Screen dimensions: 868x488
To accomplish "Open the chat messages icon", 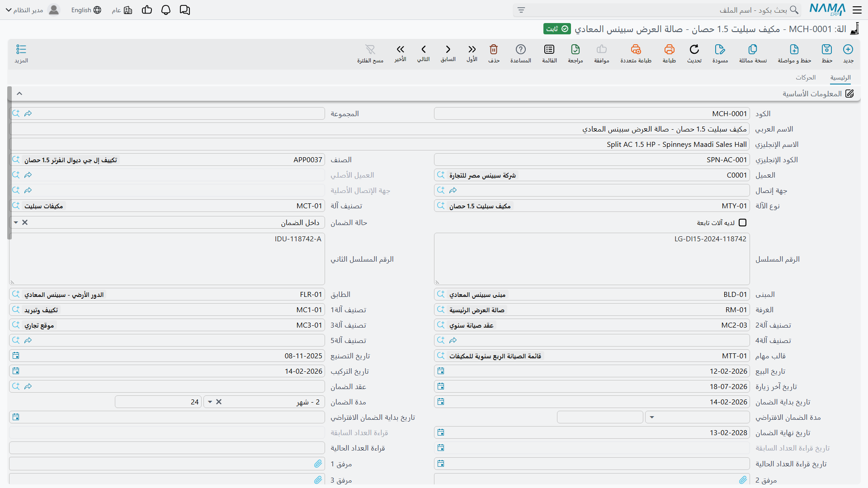I will click(185, 10).
